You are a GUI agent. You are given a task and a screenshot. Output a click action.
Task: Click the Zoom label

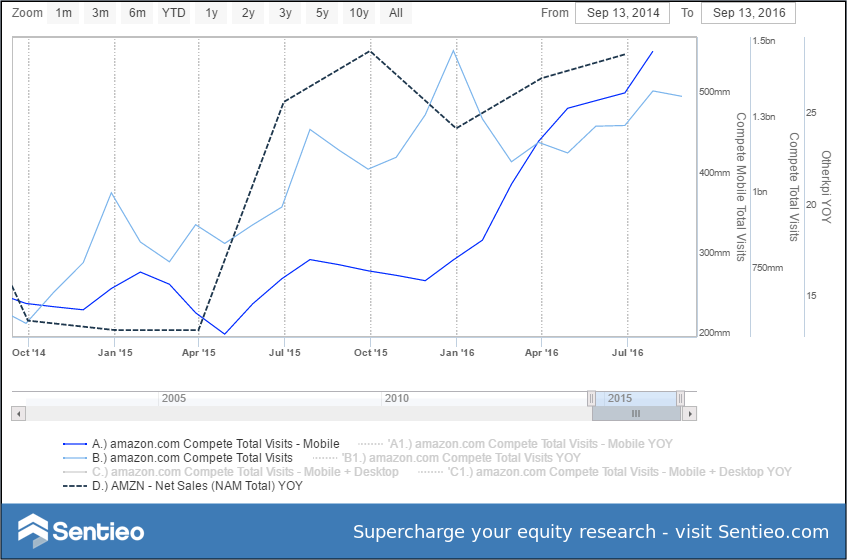click(x=27, y=13)
